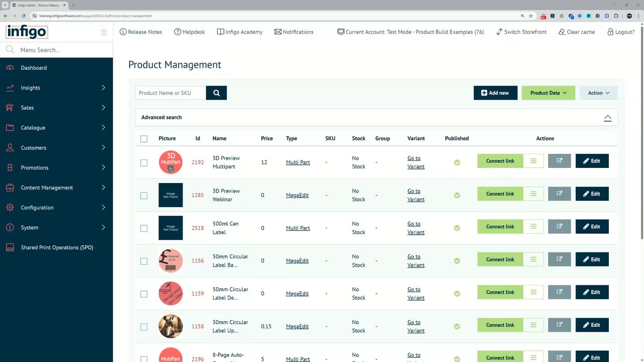
Task: Expand the Customers menu chevron
Action: 104,147
